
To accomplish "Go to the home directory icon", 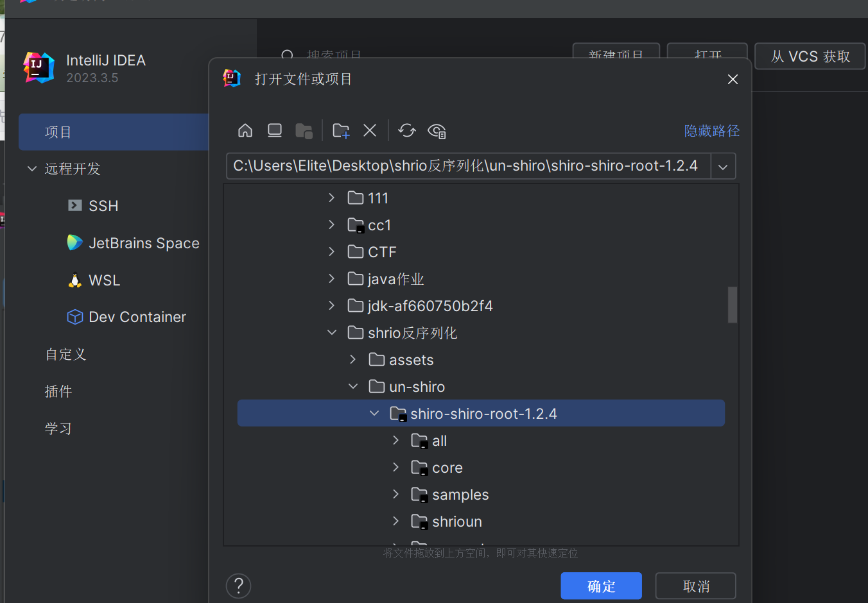I will point(245,131).
